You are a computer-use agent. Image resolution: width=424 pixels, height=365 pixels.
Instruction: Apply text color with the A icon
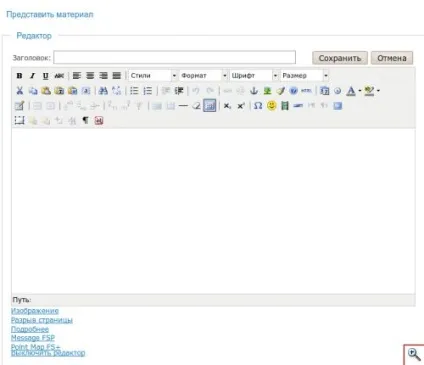click(351, 91)
